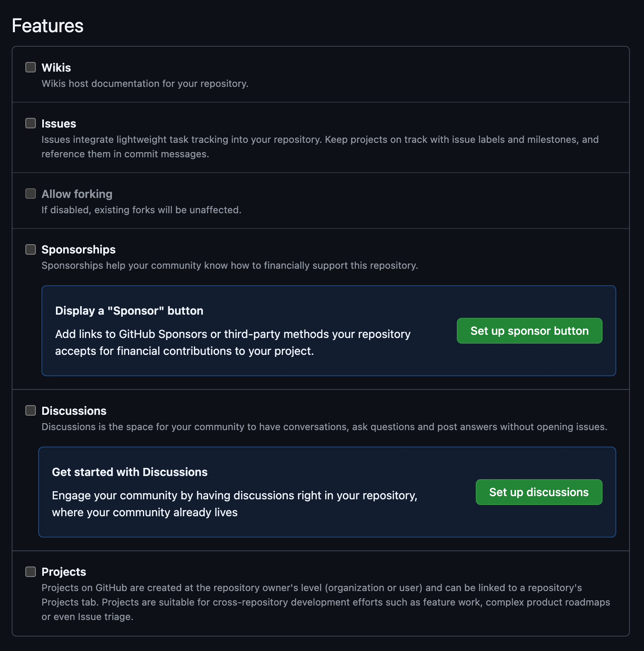Click the Sponsorships label text
This screenshot has height=651, width=644.
pyautogui.click(x=78, y=249)
